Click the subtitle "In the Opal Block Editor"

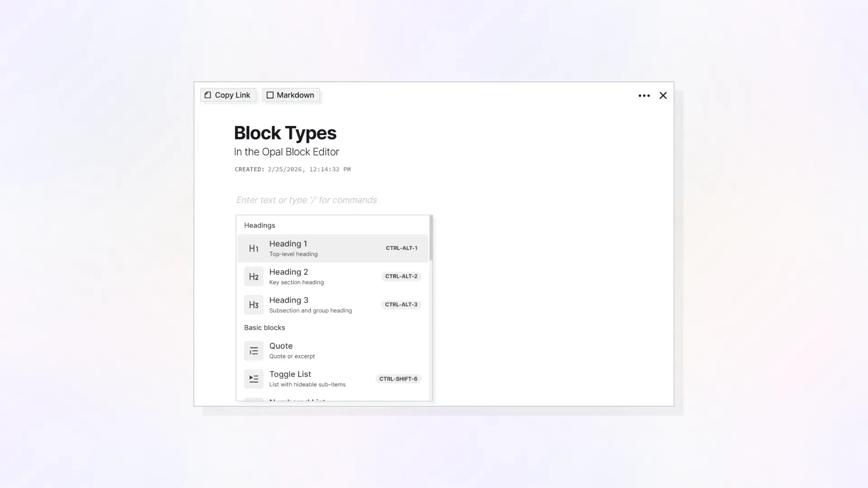point(286,152)
